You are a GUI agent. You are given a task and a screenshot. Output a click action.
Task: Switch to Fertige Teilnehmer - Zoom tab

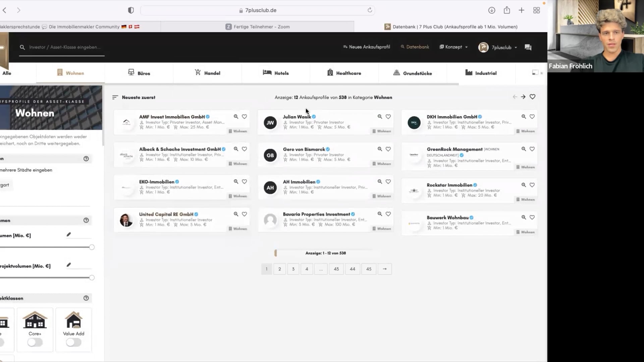coord(258,27)
